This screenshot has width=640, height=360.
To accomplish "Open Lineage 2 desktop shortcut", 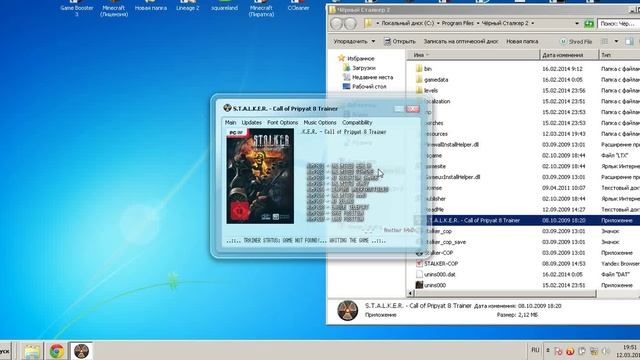I will 188,6.
